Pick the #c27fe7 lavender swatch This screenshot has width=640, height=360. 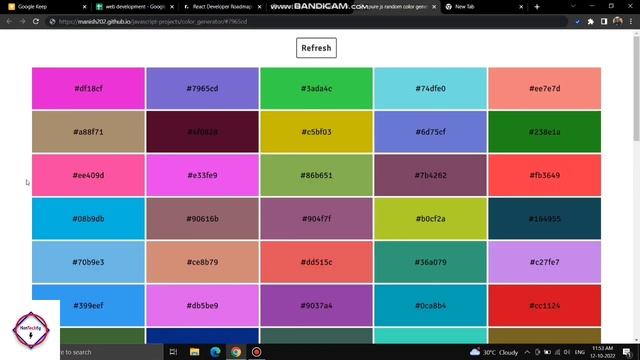pyautogui.click(x=544, y=262)
